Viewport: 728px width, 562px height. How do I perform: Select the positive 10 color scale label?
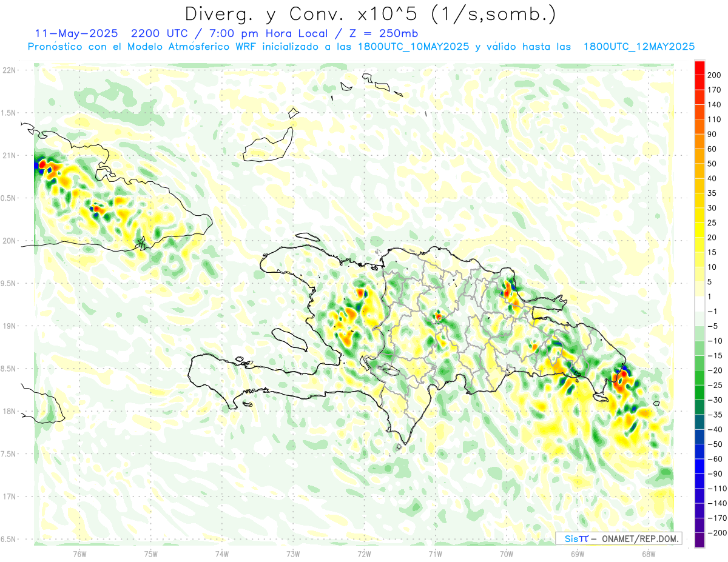[x=712, y=267]
